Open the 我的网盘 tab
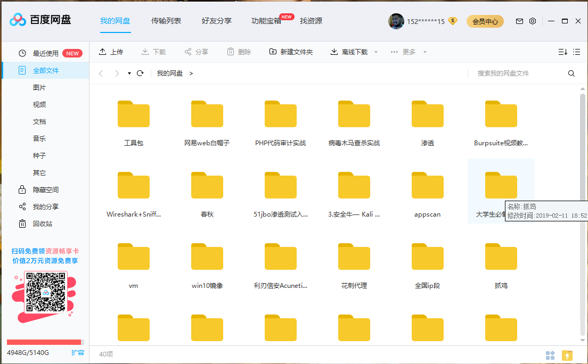 [115, 21]
